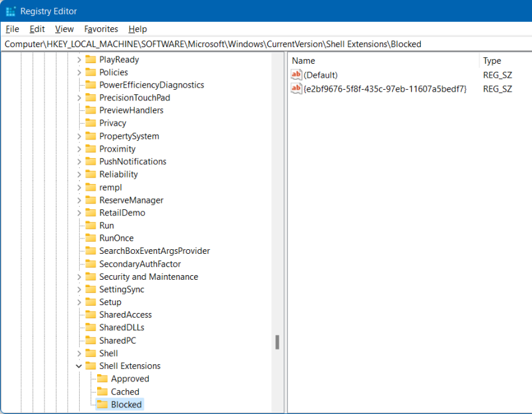Viewport: 532px width, 414px height.
Task: Click the Shell Extensions folder icon
Action: pyautogui.click(x=90, y=366)
